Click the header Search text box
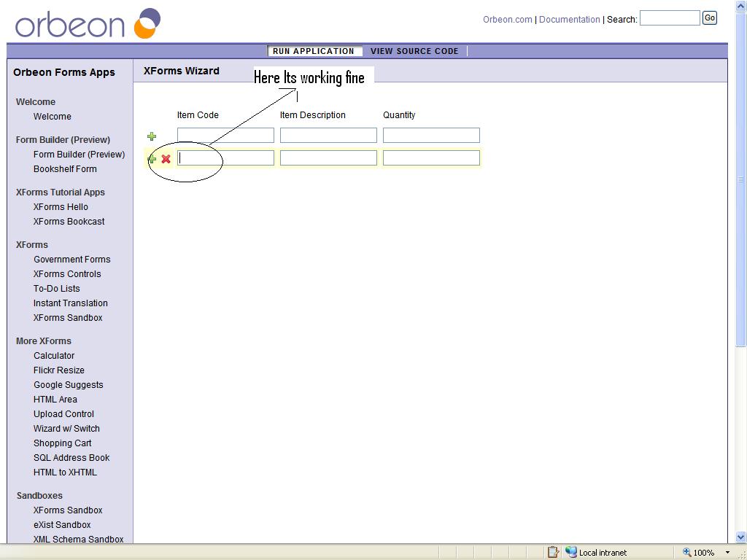 [669, 18]
